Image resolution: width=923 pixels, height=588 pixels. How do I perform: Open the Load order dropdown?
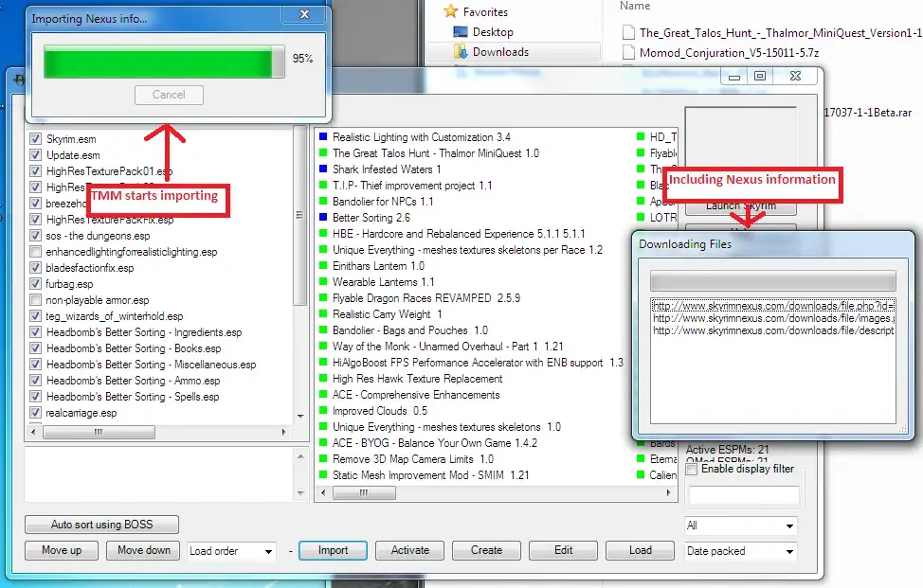click(x=231, y=550)
